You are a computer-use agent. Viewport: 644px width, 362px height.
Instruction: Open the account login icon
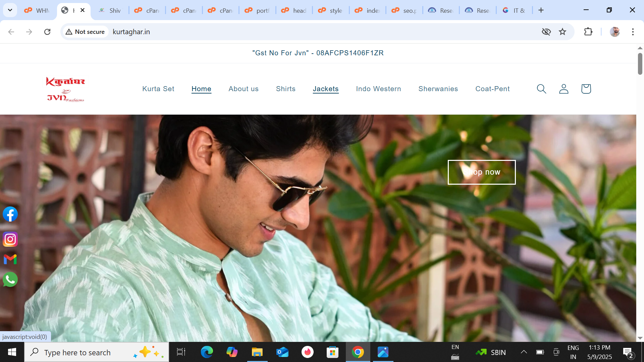pos(564,89)
